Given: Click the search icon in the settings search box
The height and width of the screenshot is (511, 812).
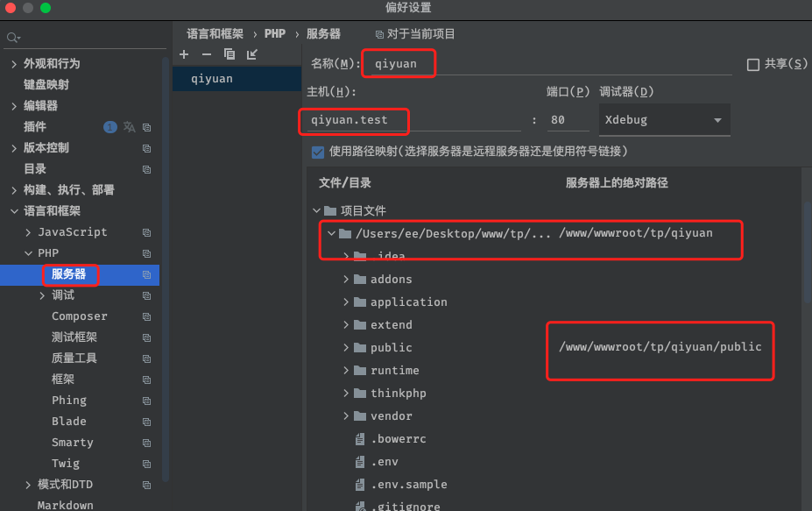Looking at the screenshot, I should [13, 38].
